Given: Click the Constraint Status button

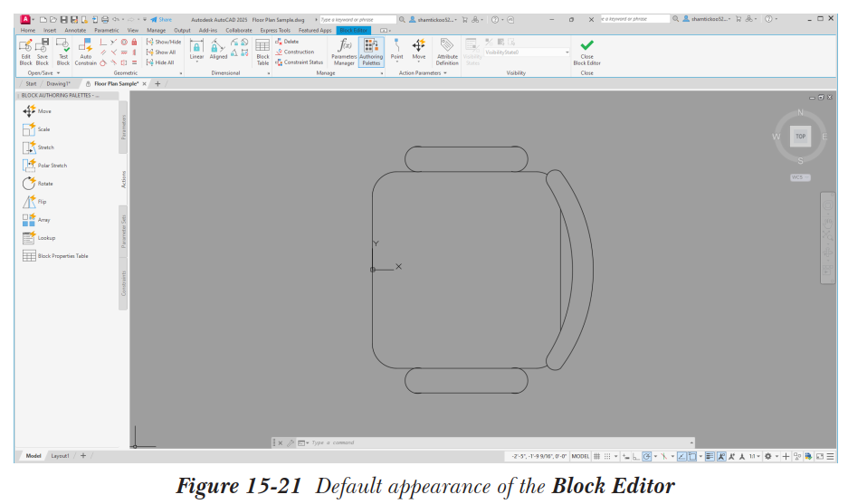Looking at the screenshot, I should pyautogui.click(x=299, y=62).
